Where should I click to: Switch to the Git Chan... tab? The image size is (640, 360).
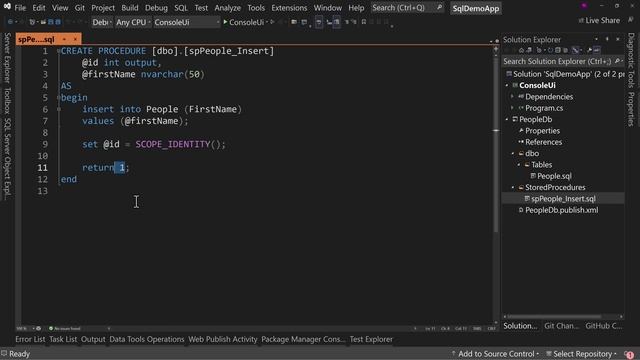(562, 326)
